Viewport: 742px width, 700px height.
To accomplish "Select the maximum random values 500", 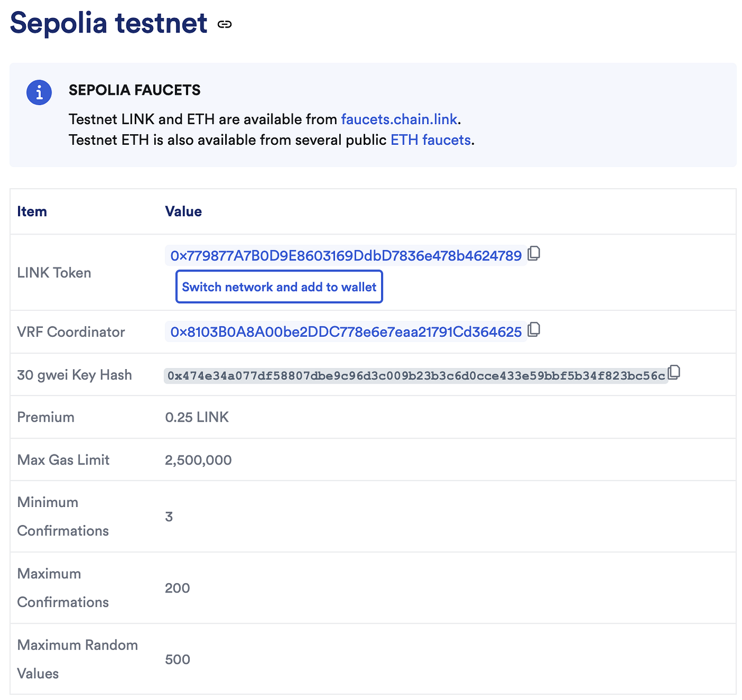I will tap(177, 660).
